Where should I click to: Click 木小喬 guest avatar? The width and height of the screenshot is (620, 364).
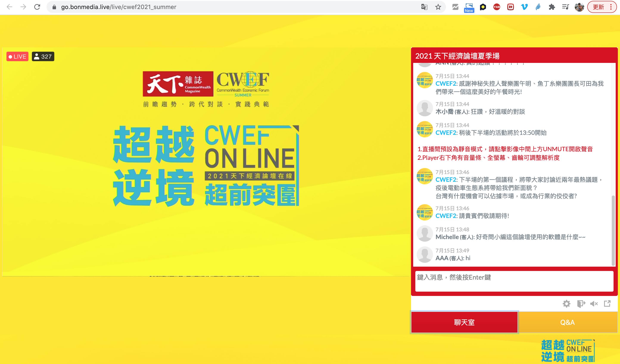point(425,108)
